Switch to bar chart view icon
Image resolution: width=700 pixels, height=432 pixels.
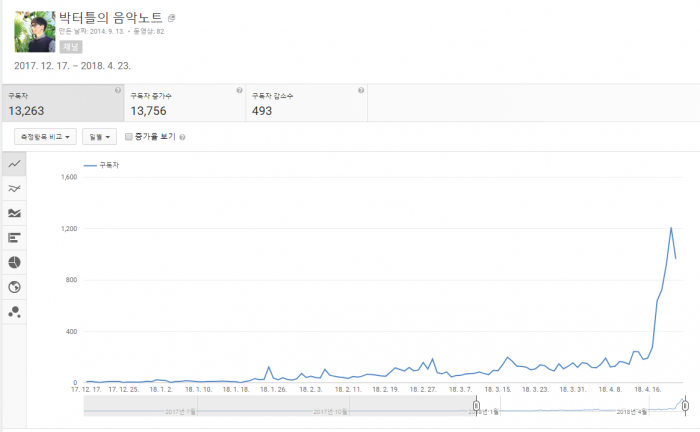coord(15,238)
